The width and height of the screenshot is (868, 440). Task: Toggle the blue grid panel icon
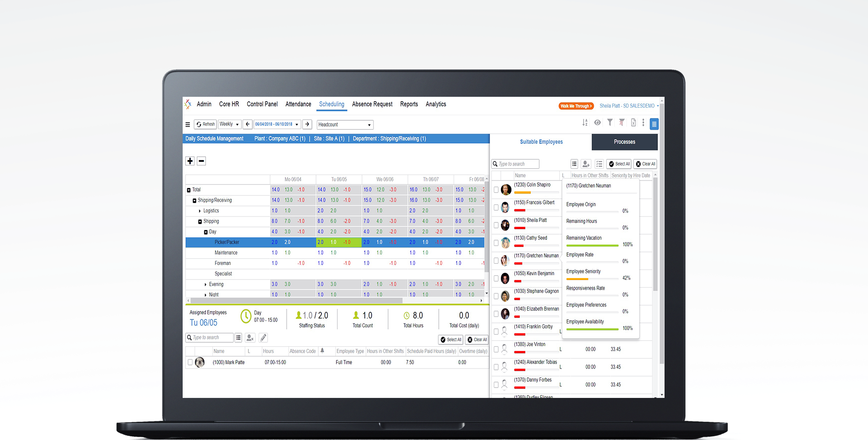[x=654, y=124]
